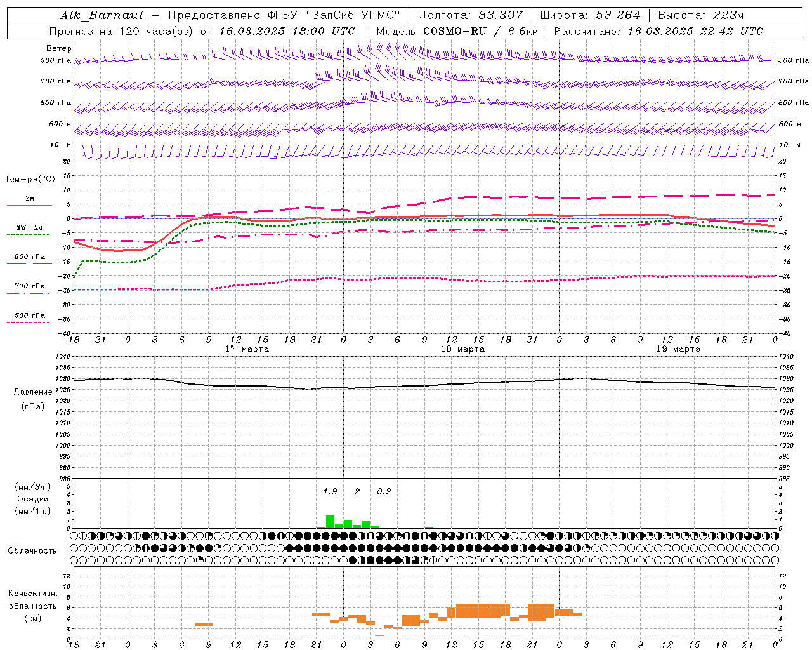The image size is (812, 650).
Task: Click the right-side 850 гПа wind level label
Action: coord(794,102)
